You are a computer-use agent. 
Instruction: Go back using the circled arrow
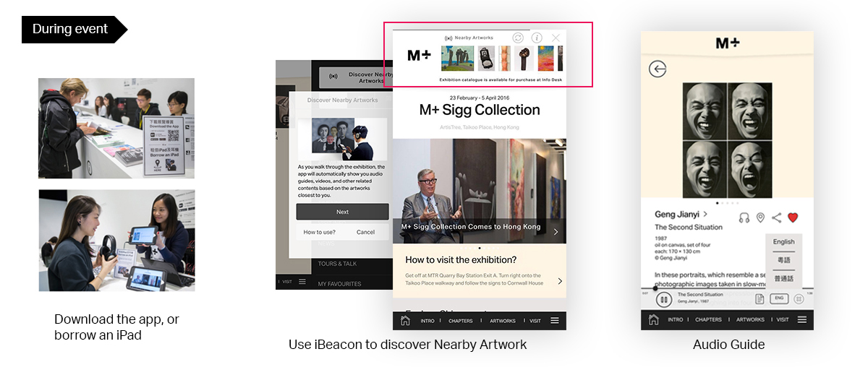tap(658, 69)
